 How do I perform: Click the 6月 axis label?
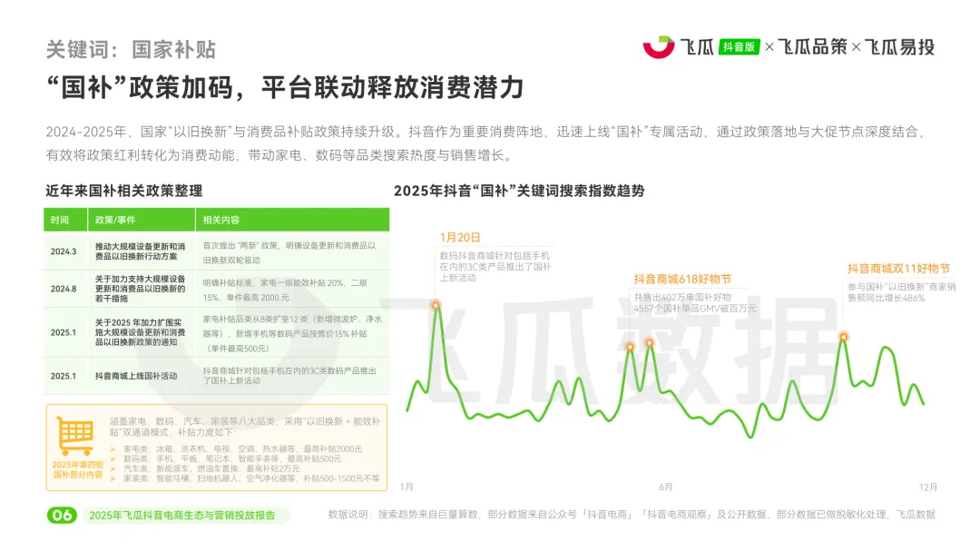664,487
